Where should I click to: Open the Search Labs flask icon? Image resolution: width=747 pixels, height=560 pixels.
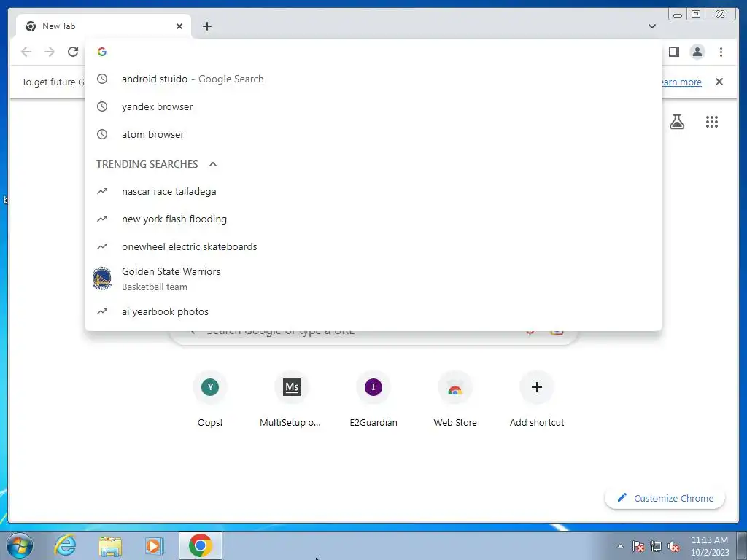[x=676, y=122]
